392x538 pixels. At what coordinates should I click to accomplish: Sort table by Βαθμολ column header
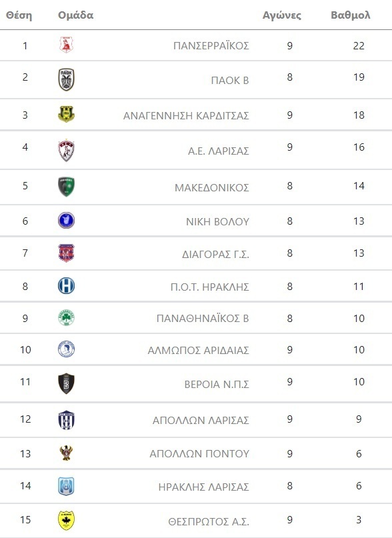351,15
